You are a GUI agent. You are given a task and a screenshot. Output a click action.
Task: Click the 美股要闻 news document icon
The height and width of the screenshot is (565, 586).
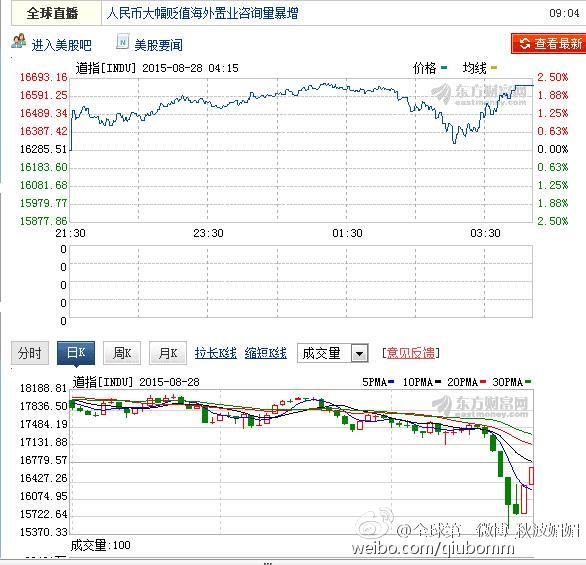122,41
